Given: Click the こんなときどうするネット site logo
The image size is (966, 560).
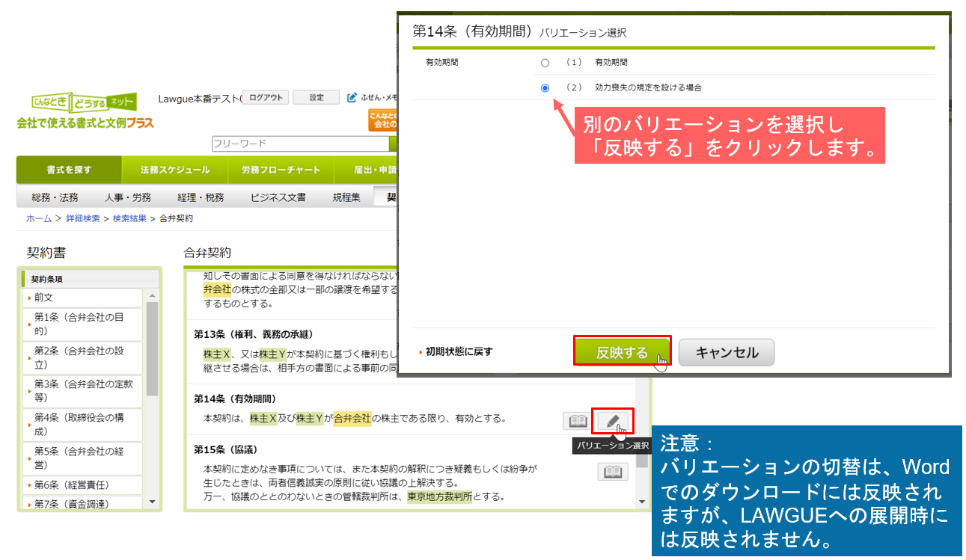Looking at the screenshot, I should [x=84, y=102].
